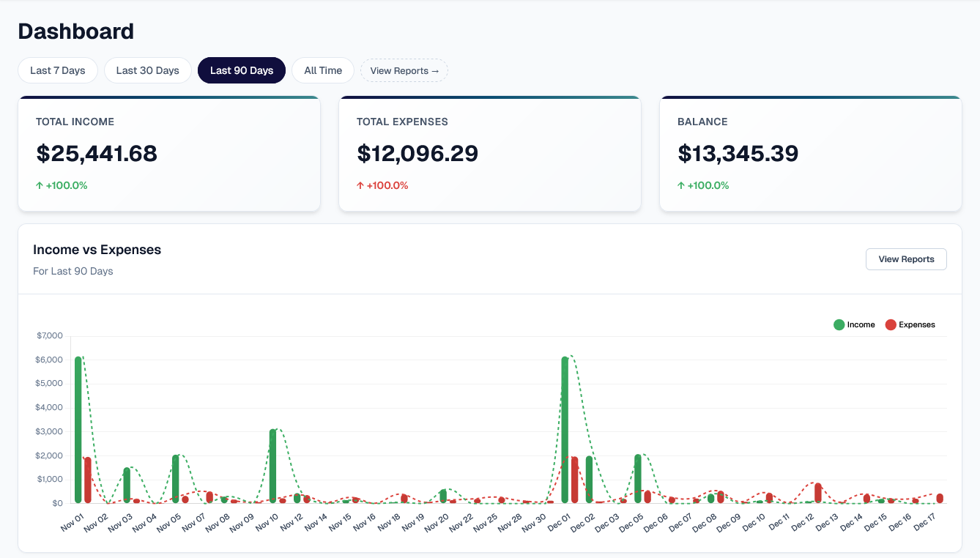The height and width of the screenshot is (558, 980).
Task: Choose the All Time range
Action: 323,71
